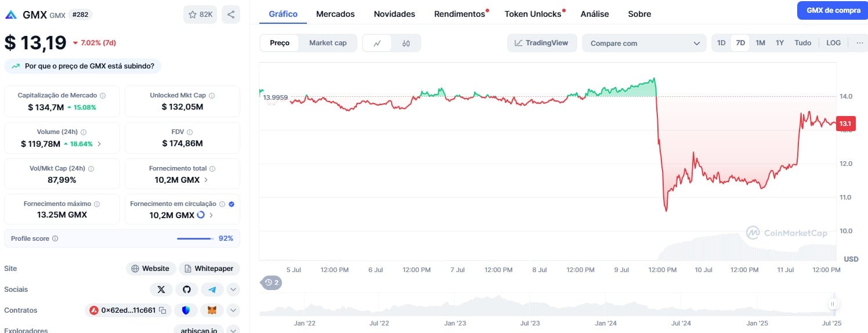Open the Compare com dropdown
Screen dimensions: 868x333
click(644, 44)
